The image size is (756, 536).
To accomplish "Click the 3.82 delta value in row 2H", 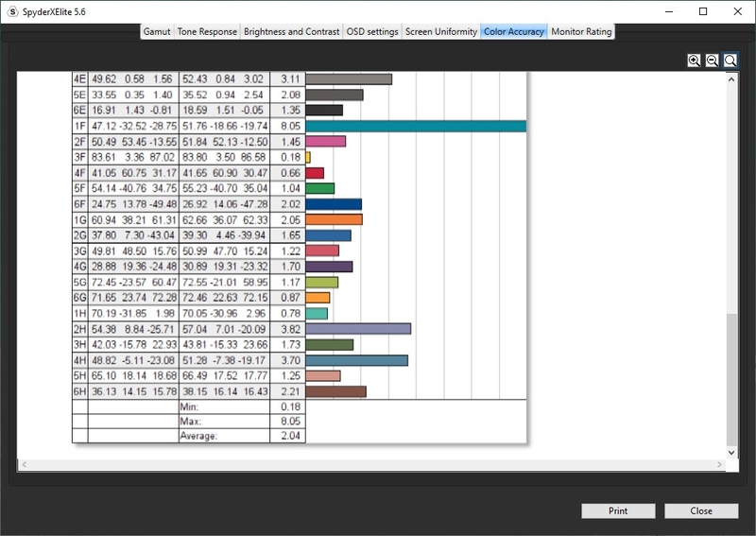I will 290,330.
